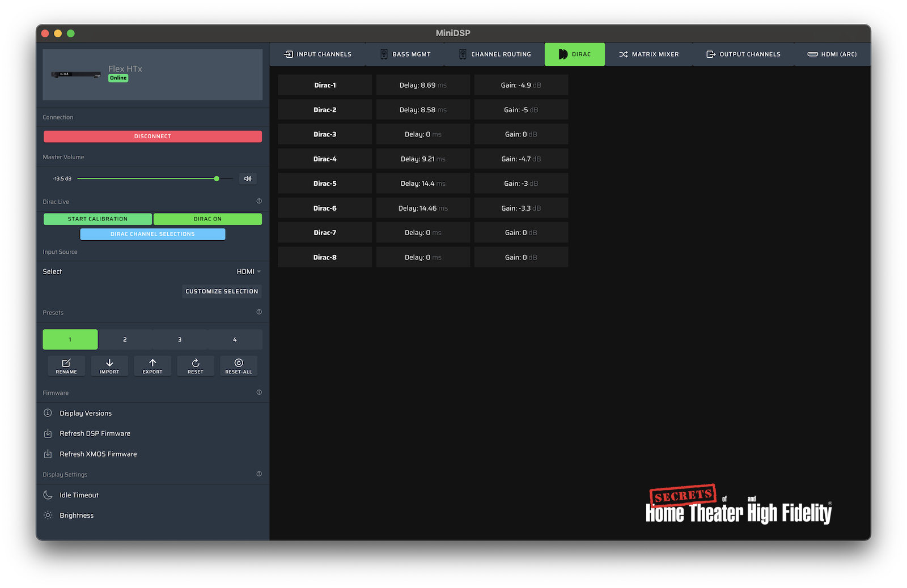Select preset 3

pyautogui.click(x=180, y=339)
